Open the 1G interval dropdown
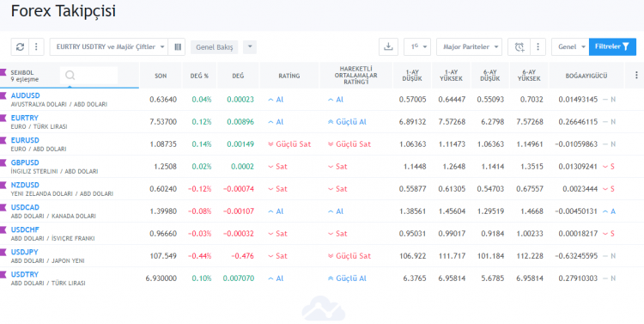The width and height of the screenshot is (644, 324). [x=417, y=47]
